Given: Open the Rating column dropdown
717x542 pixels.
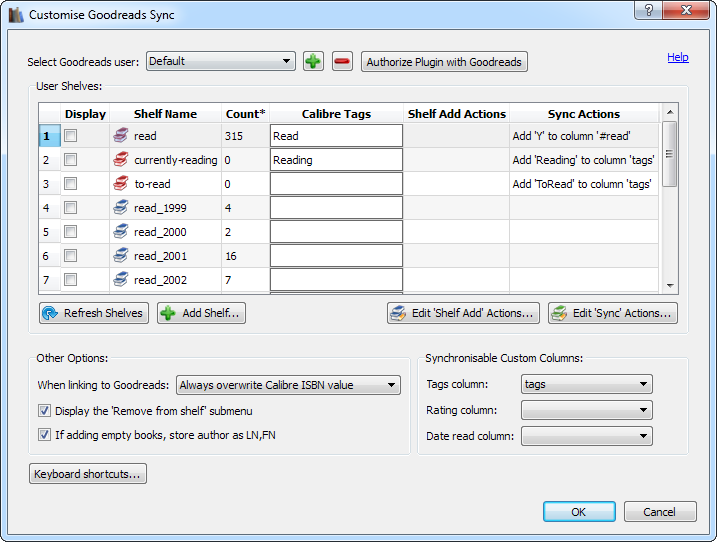Looking at the screenshot, I should coord(587,410).
